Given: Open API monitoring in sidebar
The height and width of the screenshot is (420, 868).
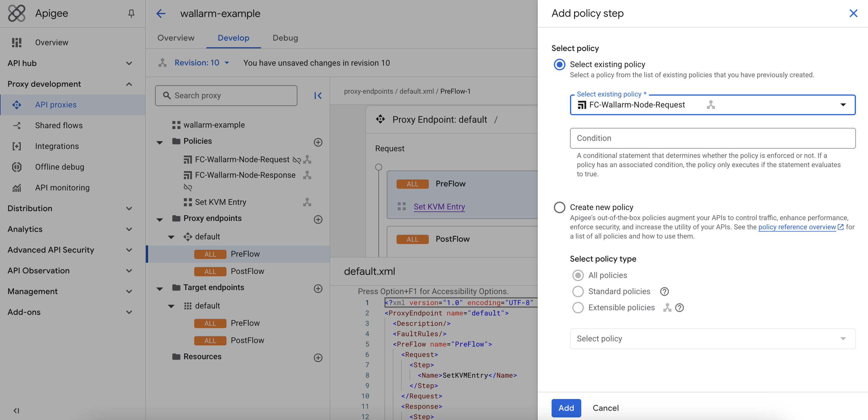Looking at the screenshot, I should 62,188.
